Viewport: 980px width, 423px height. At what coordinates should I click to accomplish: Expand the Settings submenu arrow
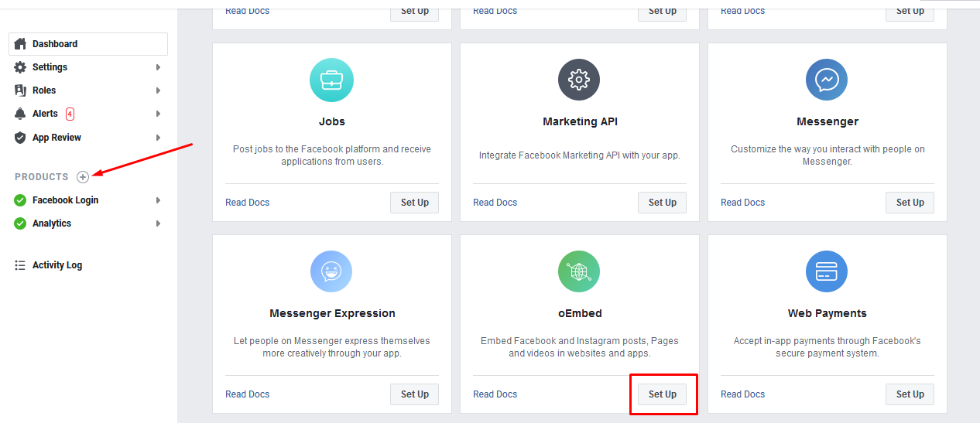[158, 67]
